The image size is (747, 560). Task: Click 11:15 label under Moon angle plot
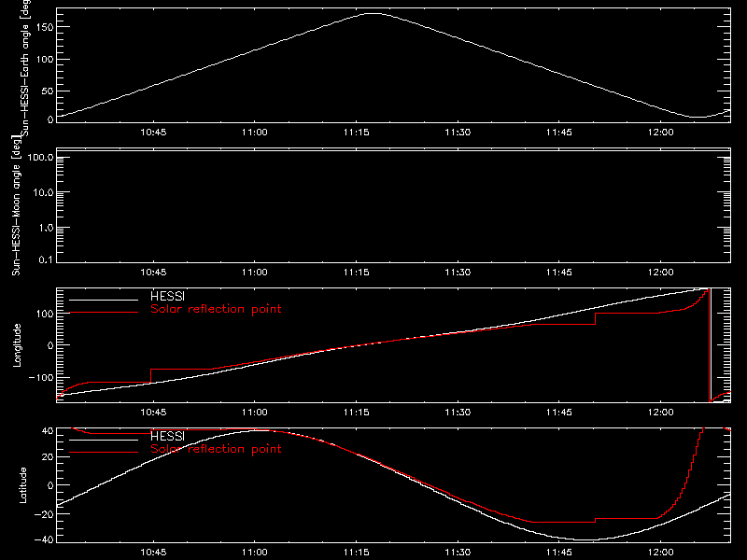click(357, 272)
